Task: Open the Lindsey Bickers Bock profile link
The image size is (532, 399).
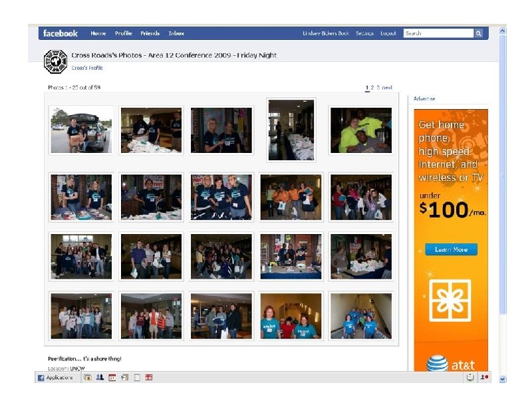Action: click(x=326, y=33)
